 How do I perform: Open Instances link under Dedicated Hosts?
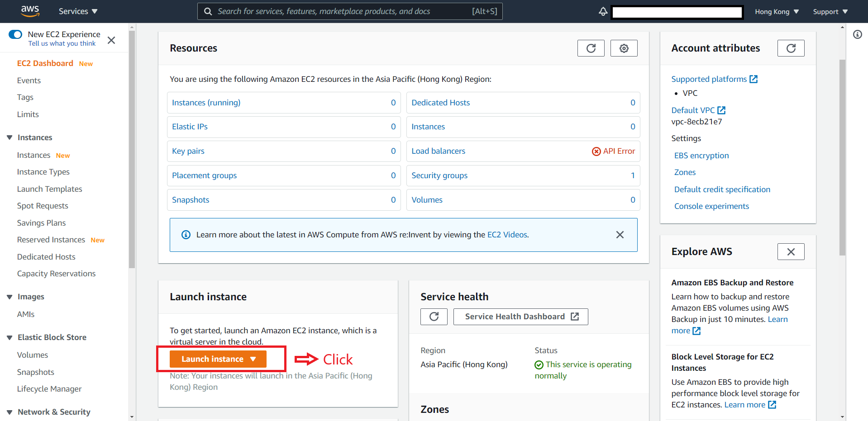click(x=428, y=127)
